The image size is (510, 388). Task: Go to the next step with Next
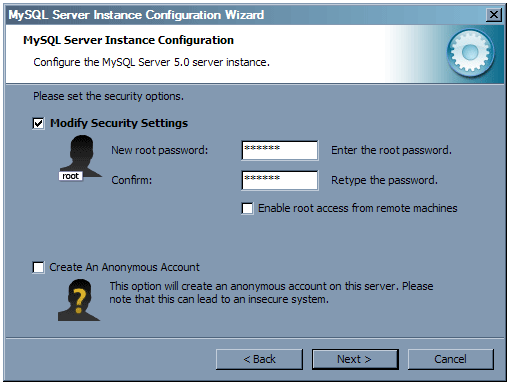pos(355,359)
